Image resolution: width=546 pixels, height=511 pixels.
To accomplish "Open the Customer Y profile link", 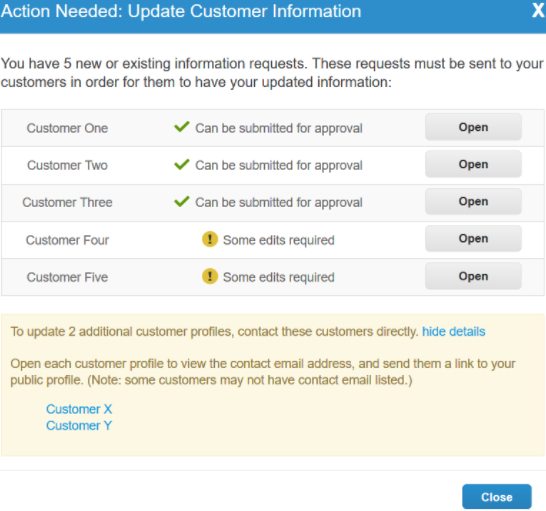I will [x=79, y=425].
